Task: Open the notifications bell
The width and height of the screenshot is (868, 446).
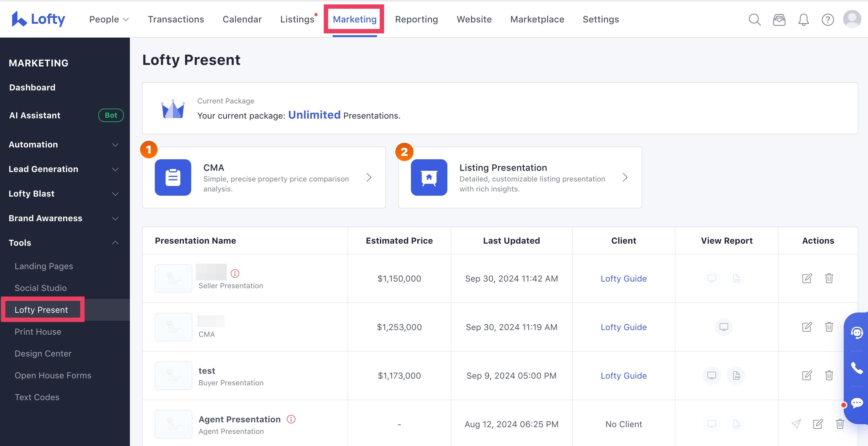Action: (803, 19)
